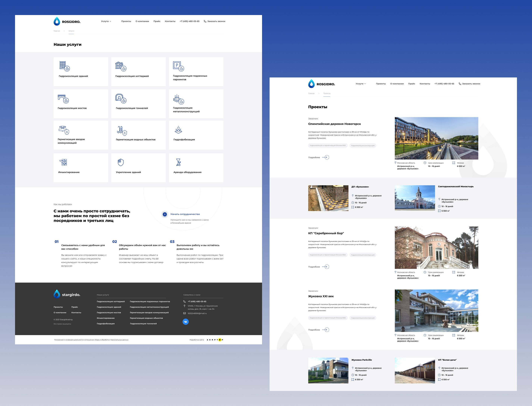This screenshot has height=406, width=532.
Task: Click the brick wall Инъектирование icon
Action: point(63,162)
